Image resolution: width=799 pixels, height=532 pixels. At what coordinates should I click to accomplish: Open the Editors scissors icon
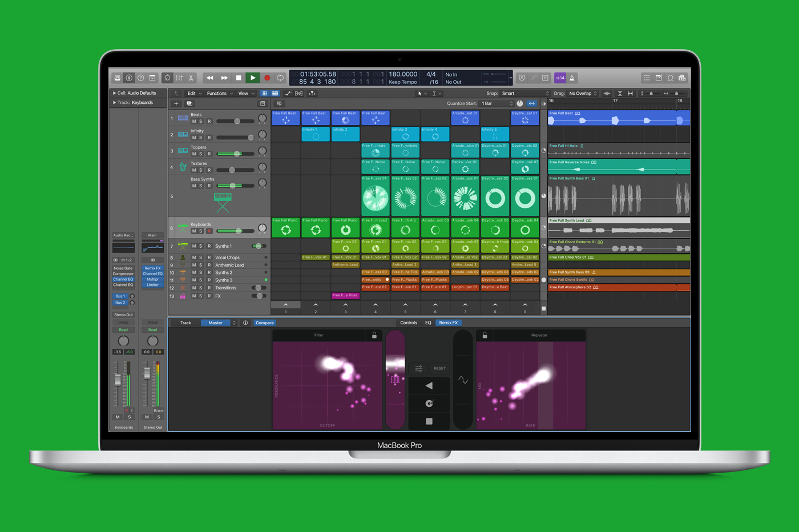(x=191, y=78)
